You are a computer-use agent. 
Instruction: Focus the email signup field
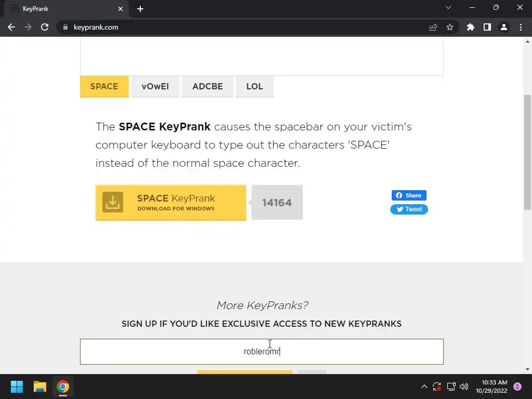click(262, 352)
